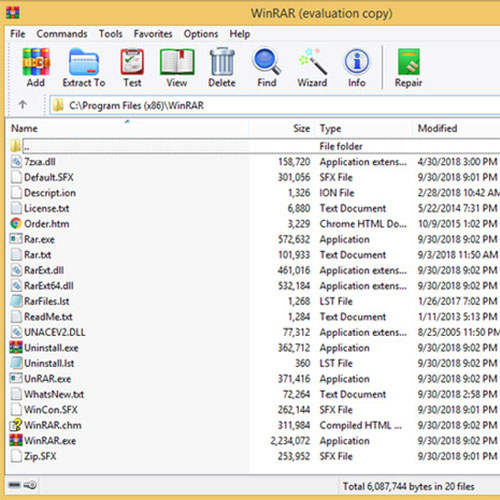This screenshot has width=500, height=500.
Task: Click the Test archive icon
Action: [132, 62]
